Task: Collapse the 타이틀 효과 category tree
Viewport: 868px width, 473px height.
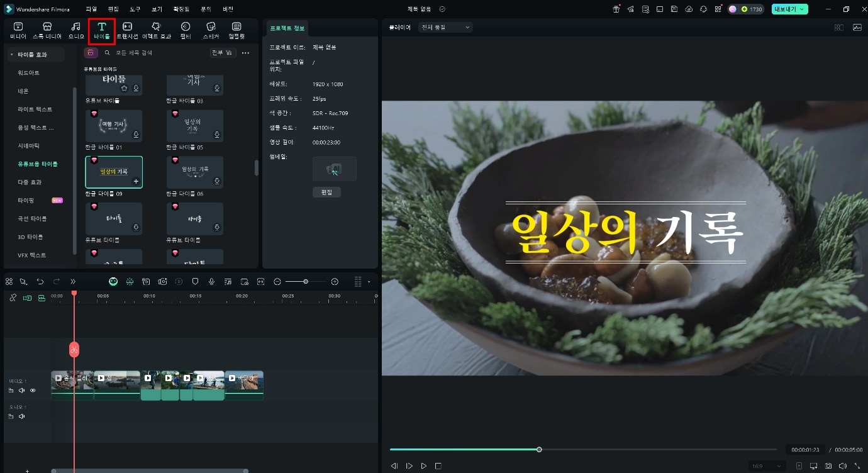Action: pos(11,55)
